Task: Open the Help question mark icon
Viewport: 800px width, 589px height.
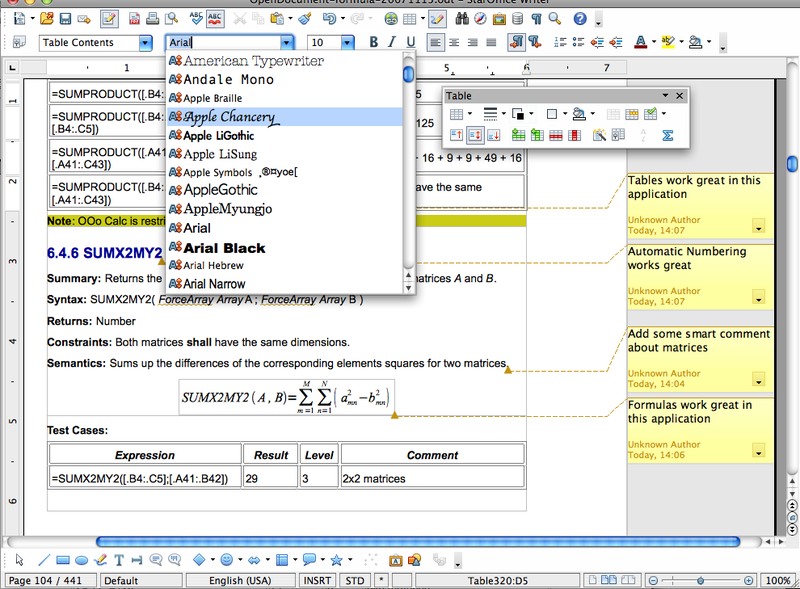Action: 580,19
